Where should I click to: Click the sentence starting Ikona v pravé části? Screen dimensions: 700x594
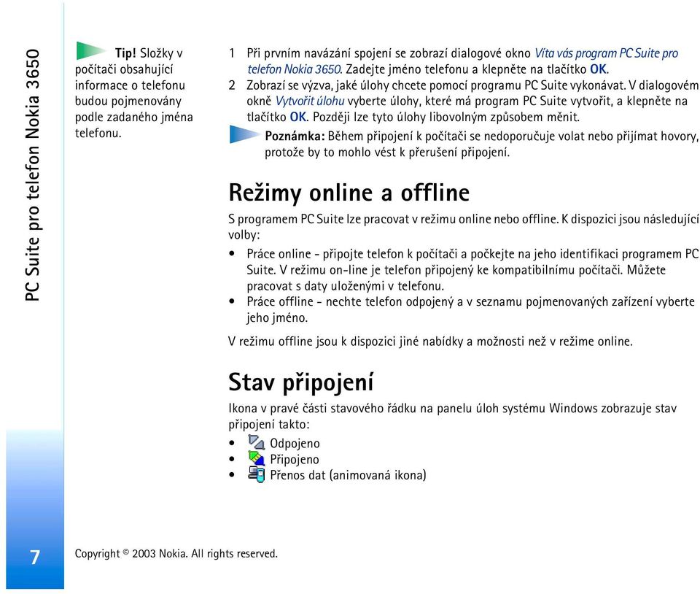[452, 416]
